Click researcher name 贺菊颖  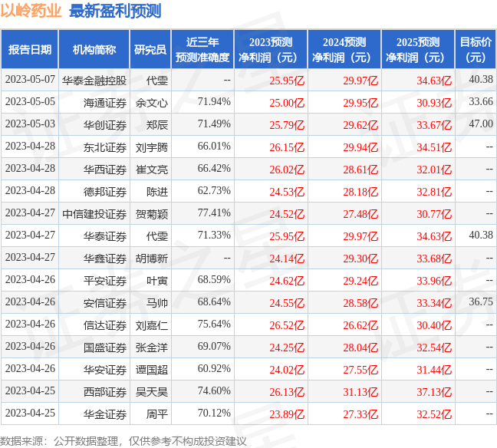pos(152,214)
